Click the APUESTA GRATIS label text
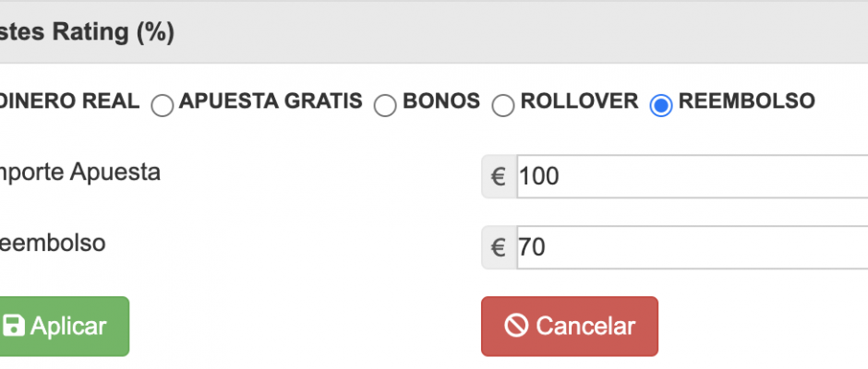Viewport: 868px width, 369px height. (271, 101)
